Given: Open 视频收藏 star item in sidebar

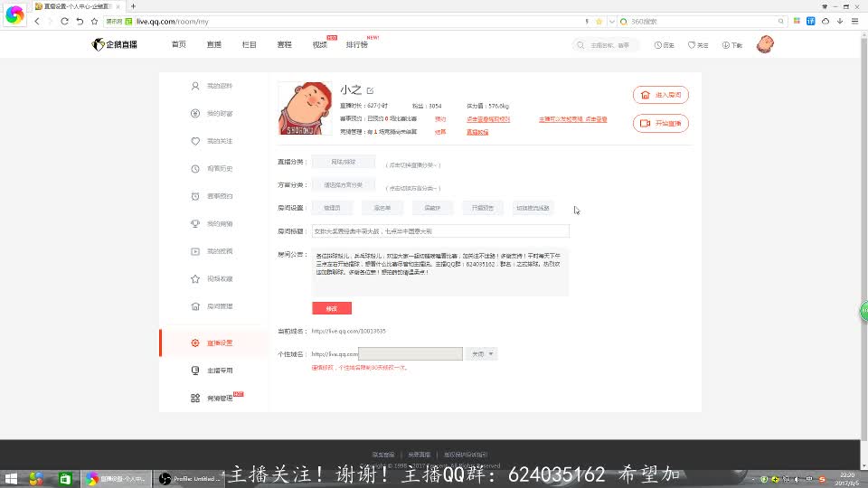Looking at the screenshot, I should (x=218, y=279).
